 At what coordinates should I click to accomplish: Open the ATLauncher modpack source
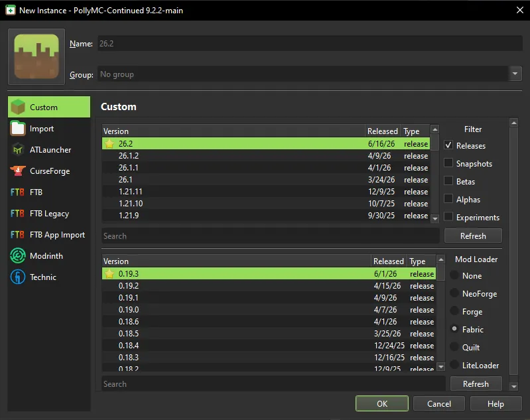tap(49, 149)
